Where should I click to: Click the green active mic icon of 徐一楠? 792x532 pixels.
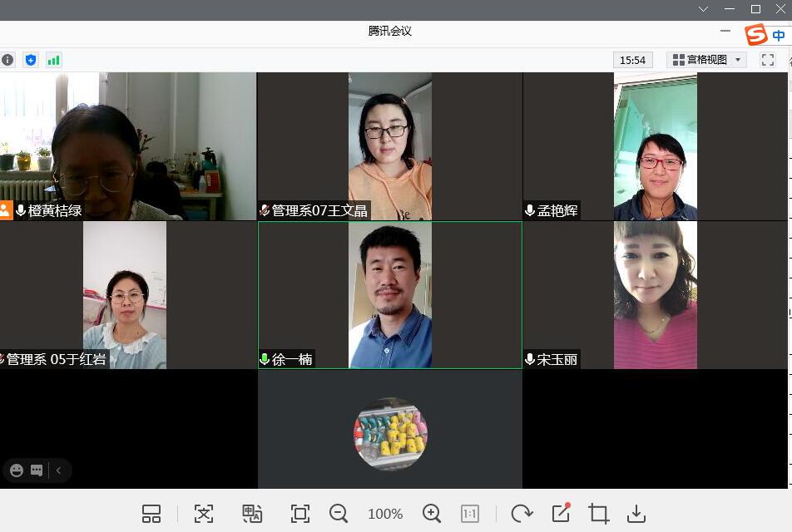point(265,359)
